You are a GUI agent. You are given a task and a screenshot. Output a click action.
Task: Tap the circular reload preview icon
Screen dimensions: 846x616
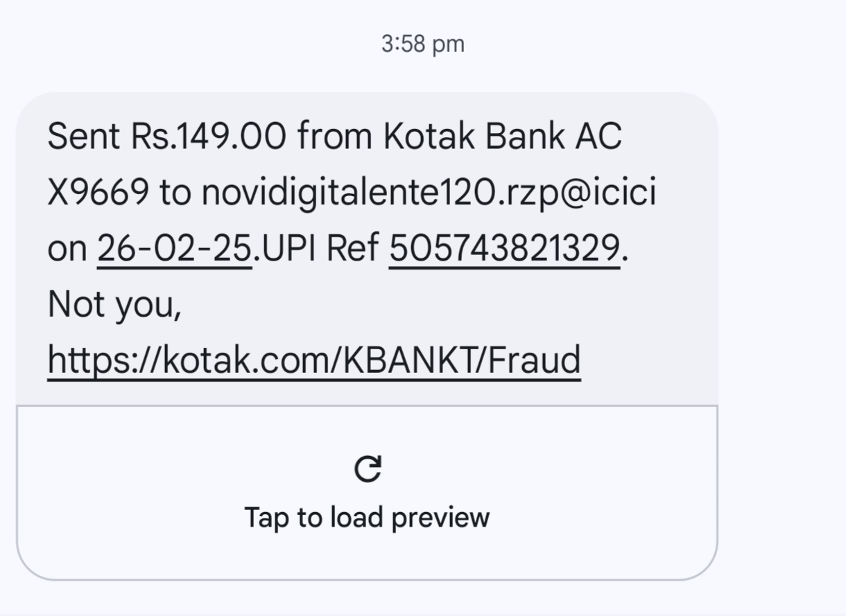pyautogui.click(x=367, y=469)
